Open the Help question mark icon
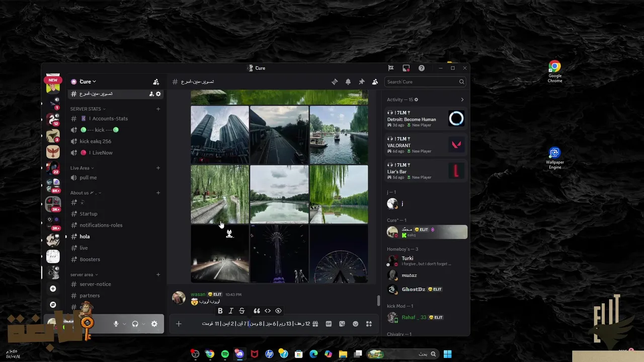The width and height of the screenshot is (644, 362). (x=422, y=68)
